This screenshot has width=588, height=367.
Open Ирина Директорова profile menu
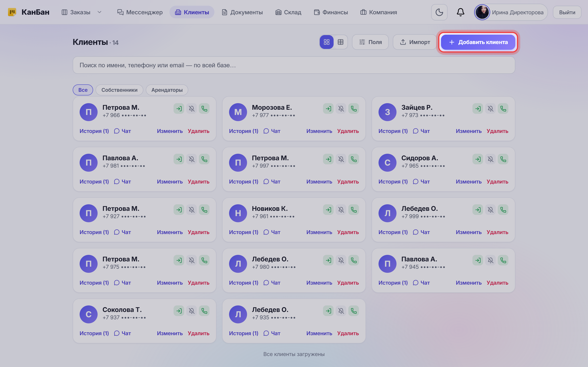point(511,12)
